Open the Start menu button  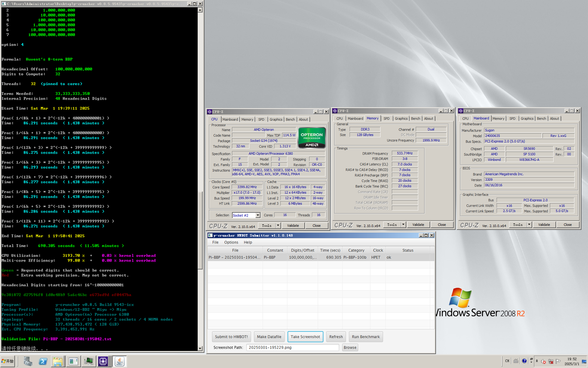point(7,361)
